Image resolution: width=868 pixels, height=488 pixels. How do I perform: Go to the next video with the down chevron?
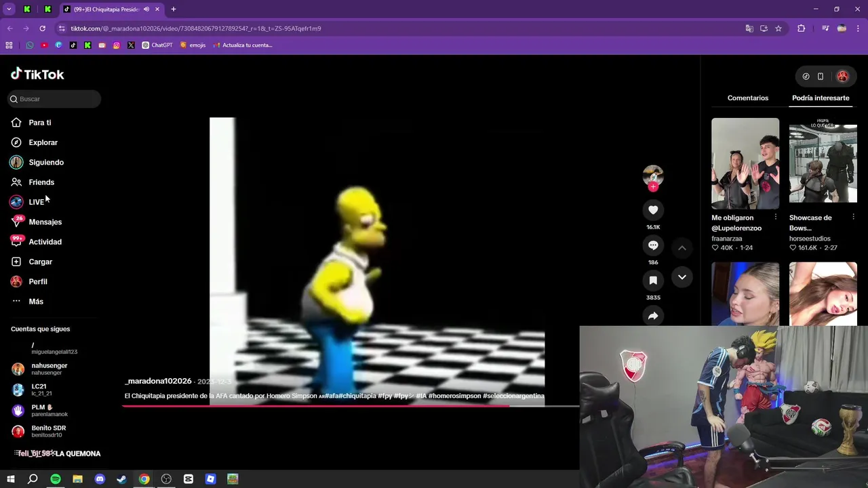682,277
